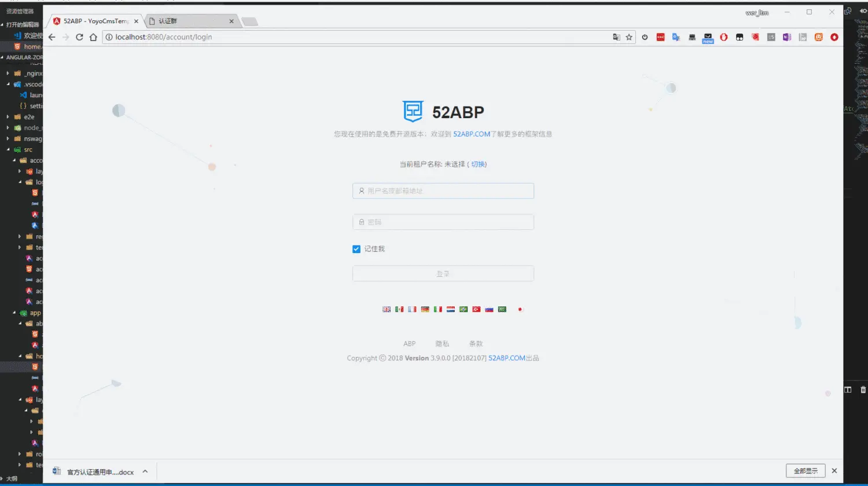The height and width of the screenshot is (486, 868).
Task: Click the 切换 tenant switch link
Action: tap(478, 165)
